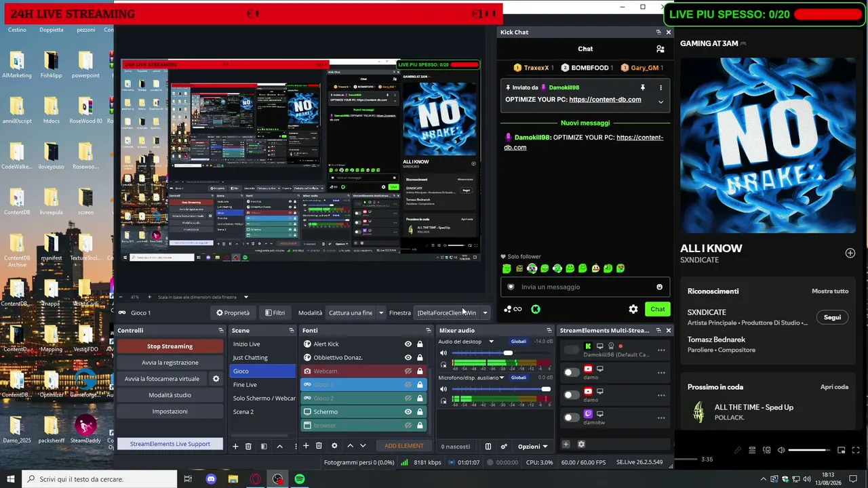
Task: Expand the pinned chat message chevron
Action: [x=660, y=102]
